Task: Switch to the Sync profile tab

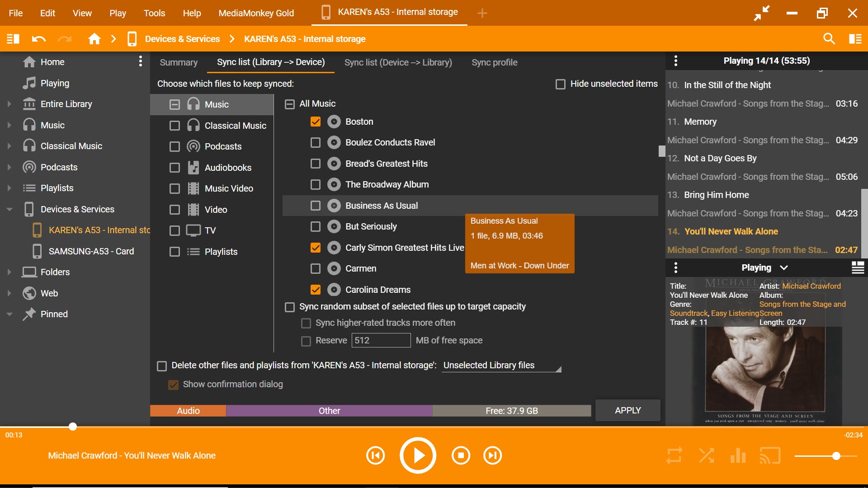Action: pyautogui.click(x=494, y=62)
